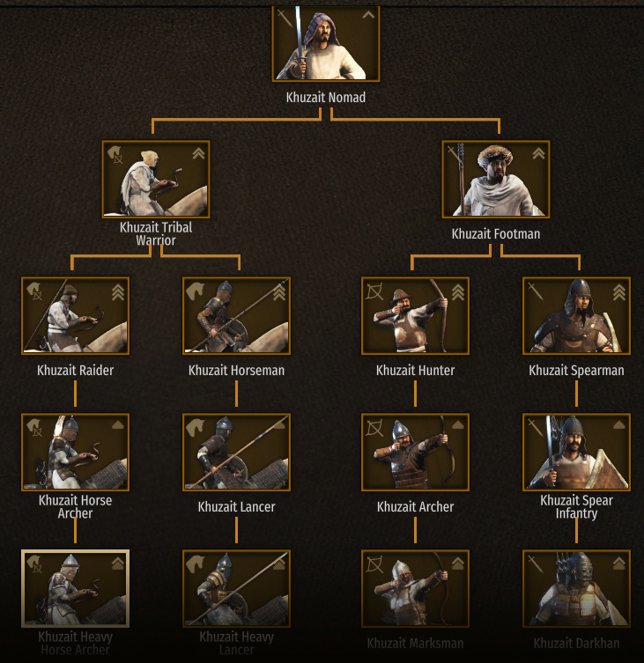Select the Khuzait Nomad troop card

[x=326, y=43]
